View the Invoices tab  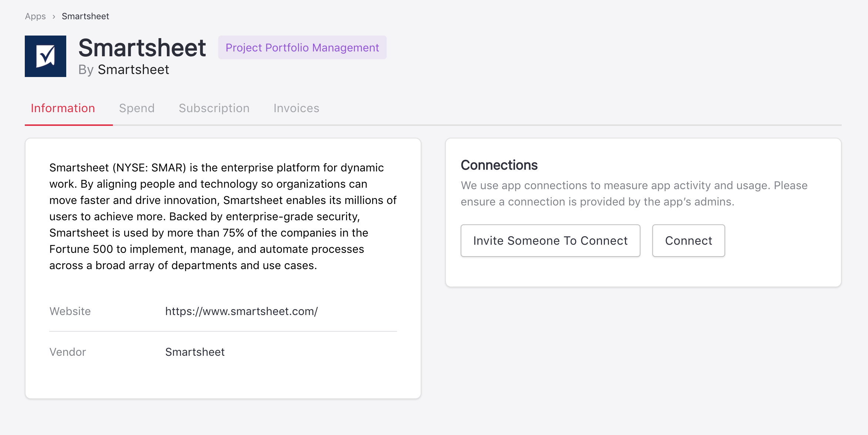click(x=296, y=108)
